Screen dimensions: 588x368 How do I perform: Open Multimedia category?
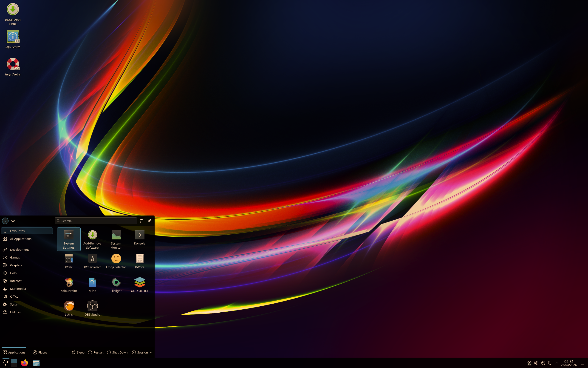coord(27,289)
